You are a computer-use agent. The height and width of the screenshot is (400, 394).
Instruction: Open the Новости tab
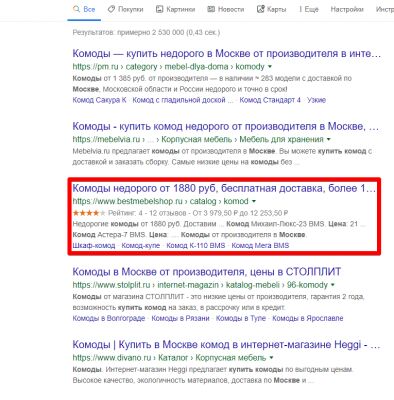226,10
